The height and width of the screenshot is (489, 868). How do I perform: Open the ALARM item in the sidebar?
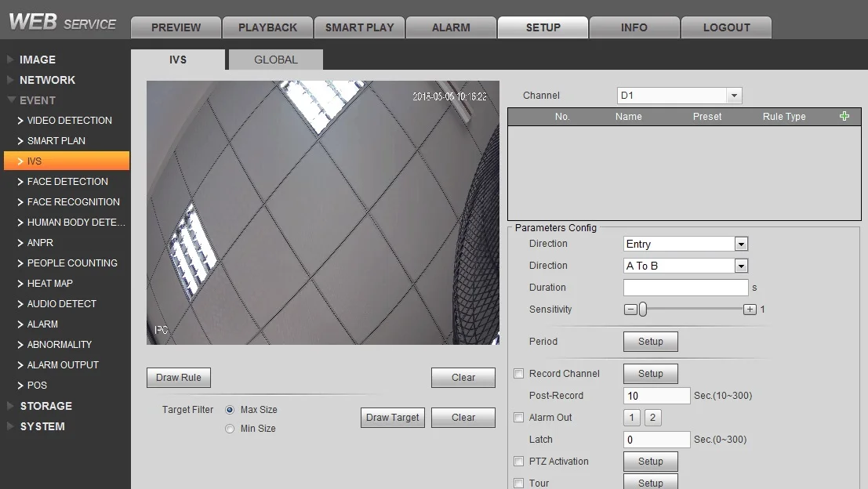42,324
